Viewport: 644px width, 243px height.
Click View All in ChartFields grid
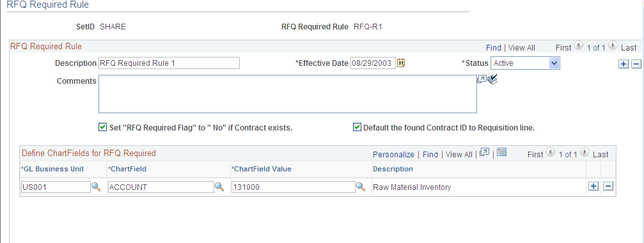click(x=459, y=154)
